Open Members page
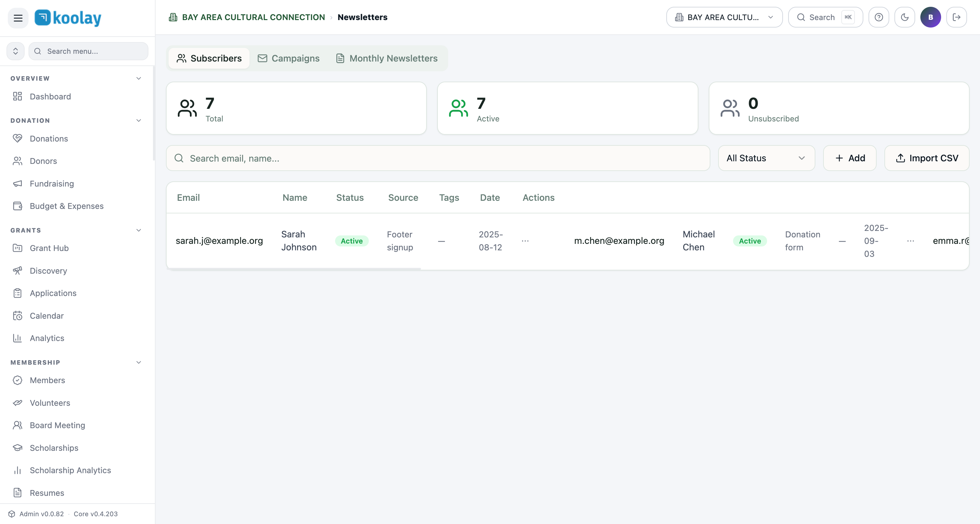 pyautogui.click(x=47, y=380)
